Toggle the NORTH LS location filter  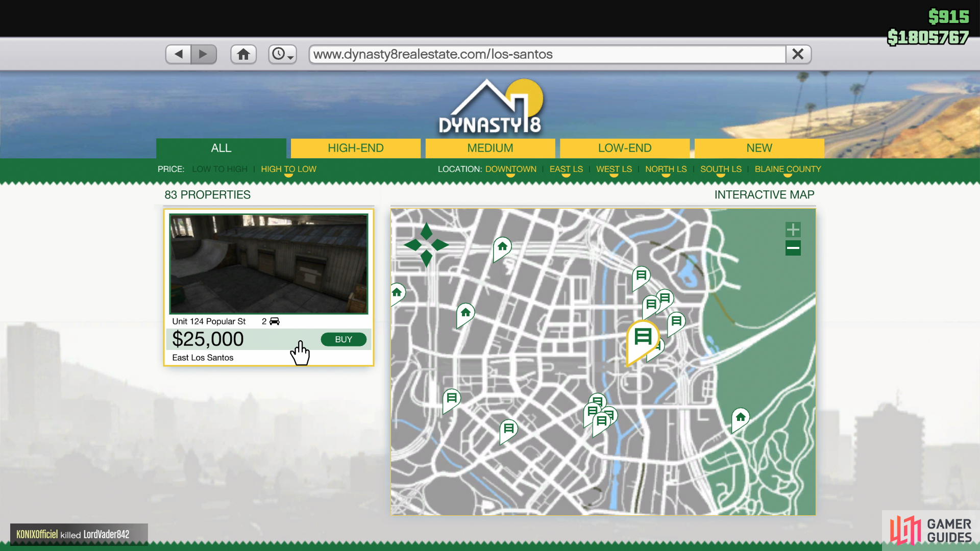click(666, 169)
